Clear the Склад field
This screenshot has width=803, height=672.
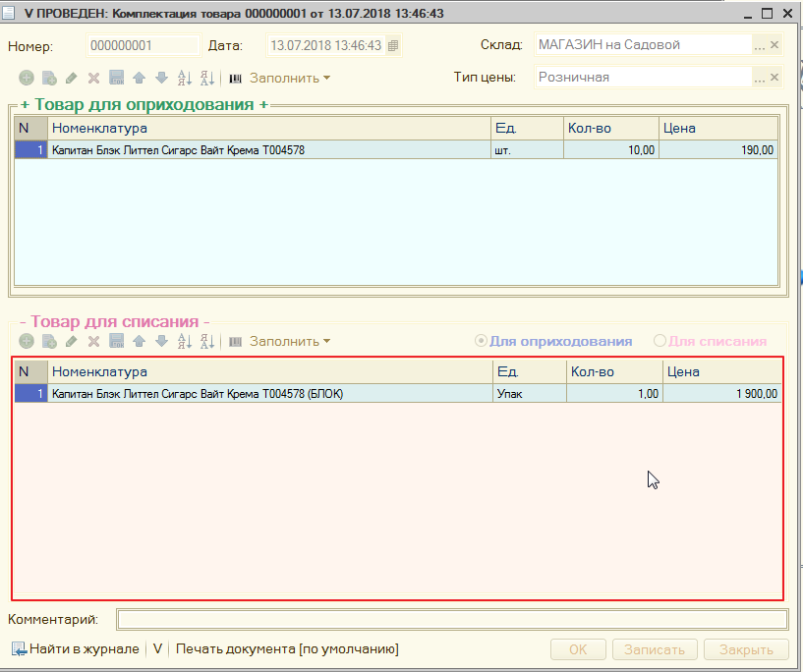[x=774, y=45]
